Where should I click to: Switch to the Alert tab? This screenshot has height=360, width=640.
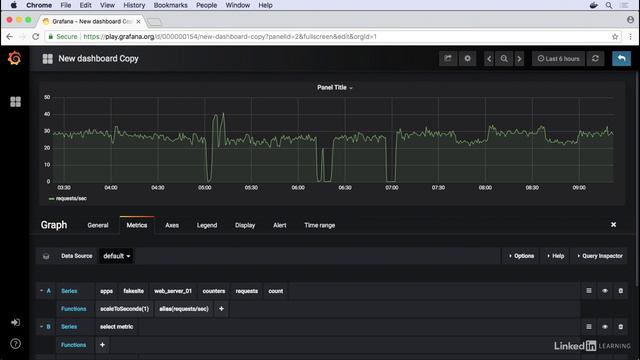280,225
